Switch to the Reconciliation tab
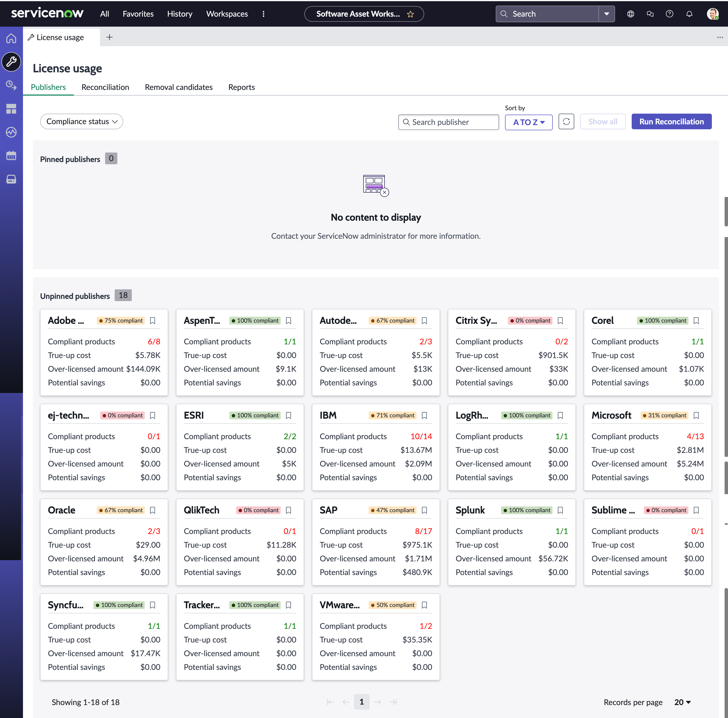This screenshot has width=728, height=718. [105, 87]
